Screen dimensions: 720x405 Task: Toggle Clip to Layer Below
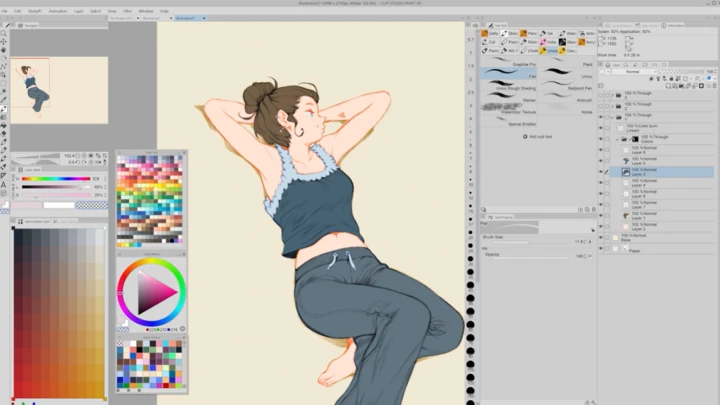pyautogui.click(x=651, y=79)
